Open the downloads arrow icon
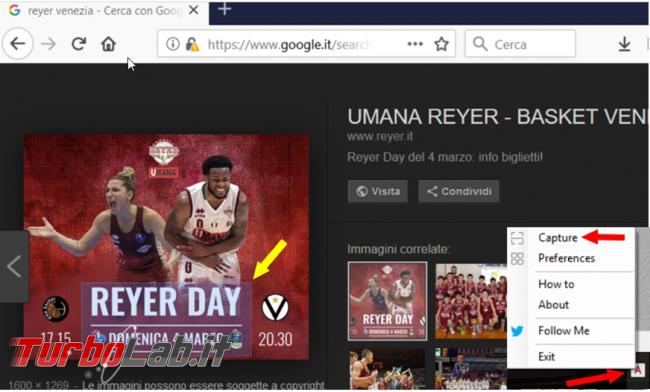This screenshot has width=650, height=392. [624, 44]
